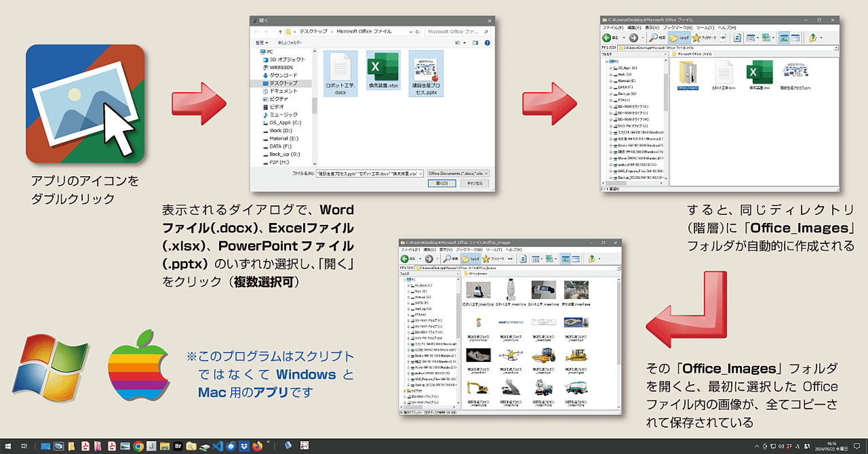Toggle the フォルダ sidebar pane button
The width and height of the screenshot is (868, 454).
pos(679,37)
